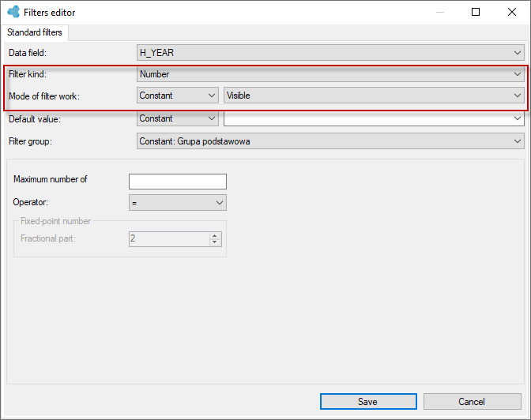The width and height of the screenshot is (531, 420).
Task: Click the Cancel button
Action: (x=472, y=401)
